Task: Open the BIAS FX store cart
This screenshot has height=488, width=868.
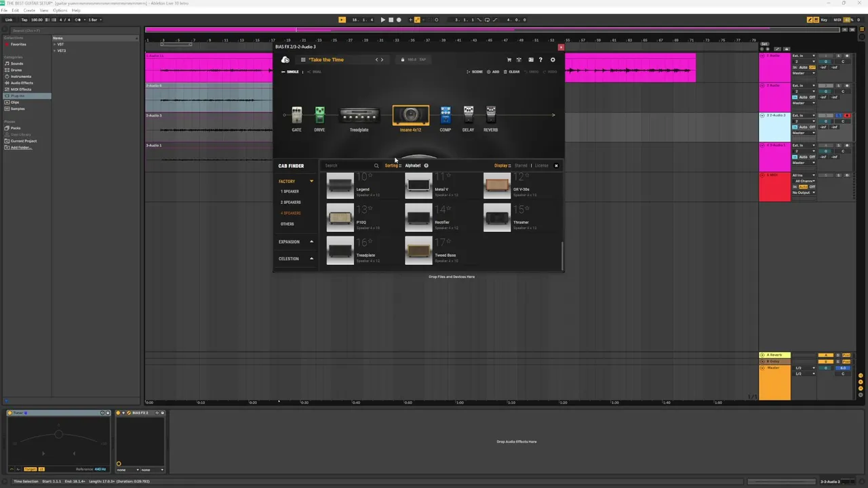Action: 509,60
